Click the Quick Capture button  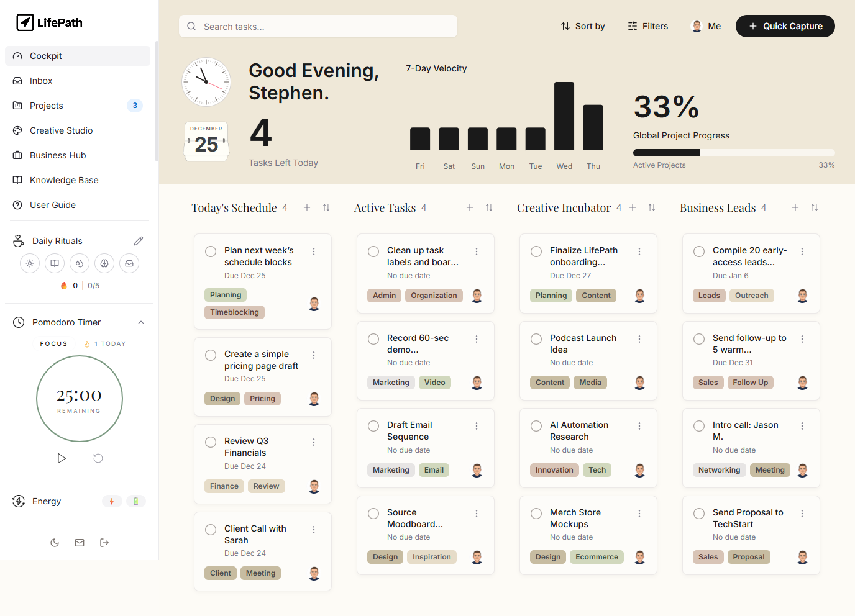click(x=785, y=26)
